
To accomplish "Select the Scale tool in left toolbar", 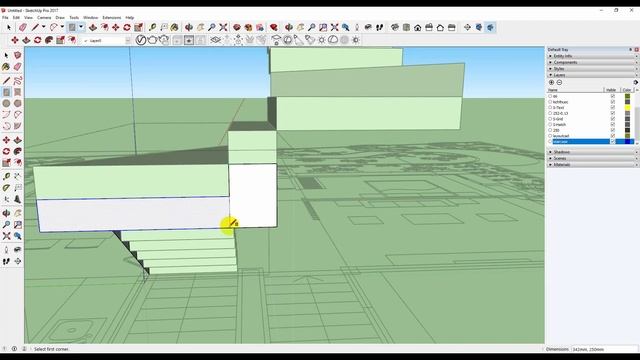I will 6,163.
